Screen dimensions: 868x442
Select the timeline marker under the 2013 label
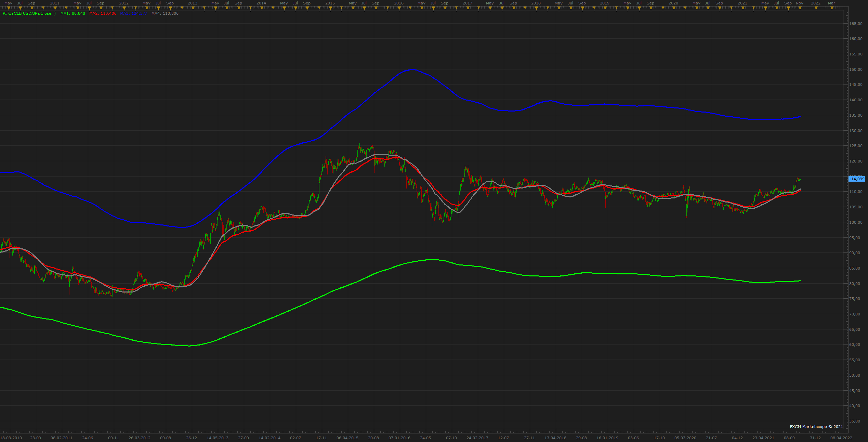coord(193,8)
